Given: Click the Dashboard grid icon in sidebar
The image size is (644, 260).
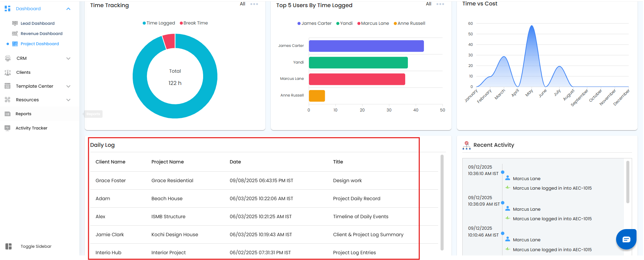Looking at the screenshot, I should pos(7,8).
